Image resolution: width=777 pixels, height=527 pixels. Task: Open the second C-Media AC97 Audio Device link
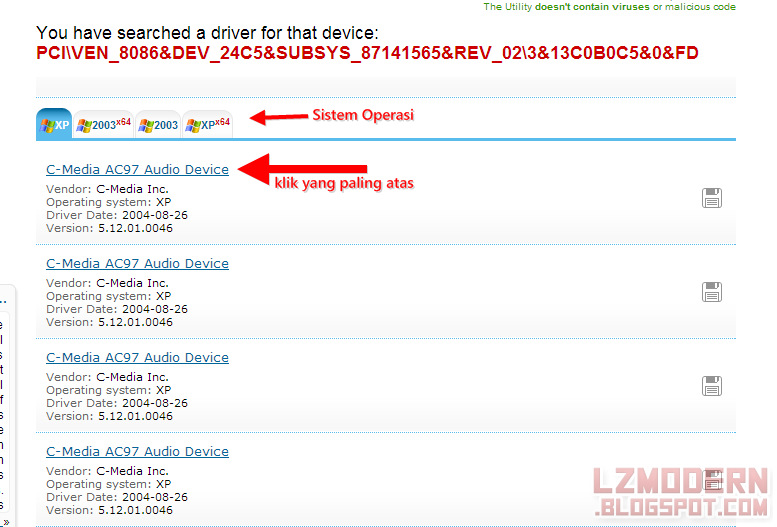137,264
